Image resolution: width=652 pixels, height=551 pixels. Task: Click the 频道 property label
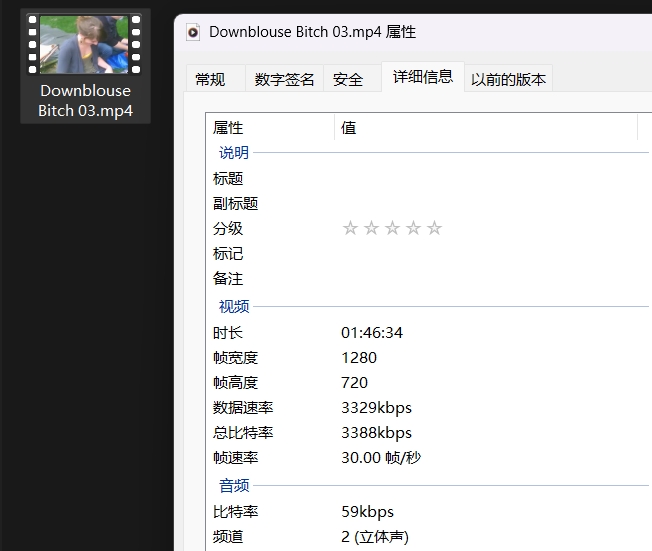(227, 536)
